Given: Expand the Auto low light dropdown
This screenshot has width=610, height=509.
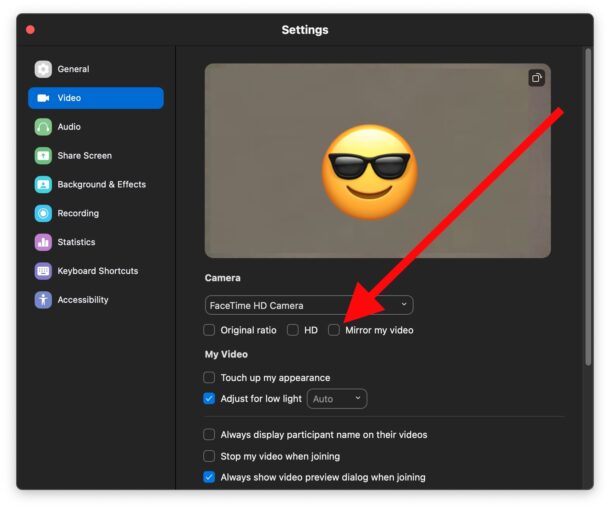Looking at the screenshot, I should click(336, 399).
